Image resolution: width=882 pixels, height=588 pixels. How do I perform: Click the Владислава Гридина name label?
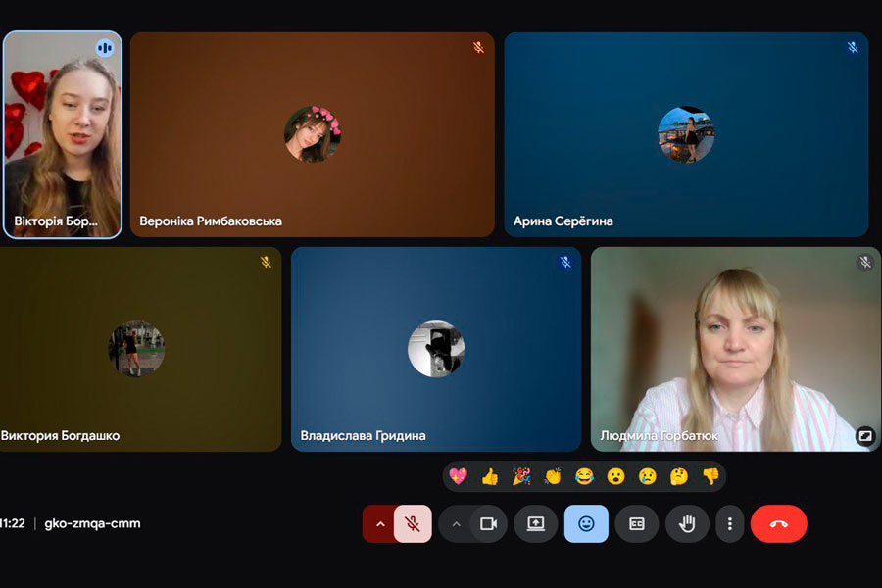click(363, 435)
